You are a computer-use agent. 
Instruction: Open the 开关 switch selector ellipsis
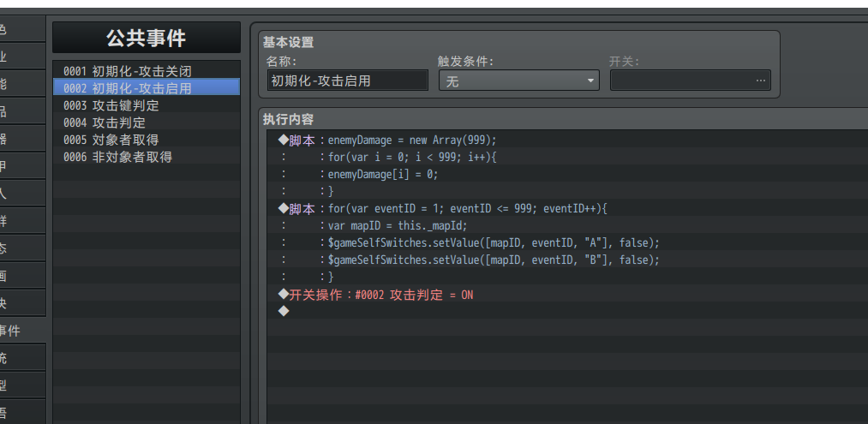coord(761,81)
